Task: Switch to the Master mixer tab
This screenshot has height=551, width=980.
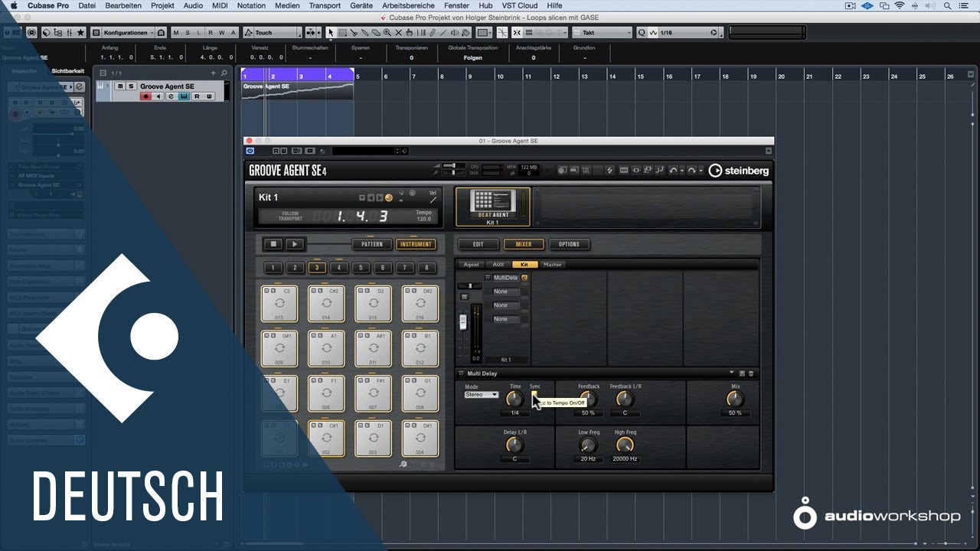Action: point(552,265)
